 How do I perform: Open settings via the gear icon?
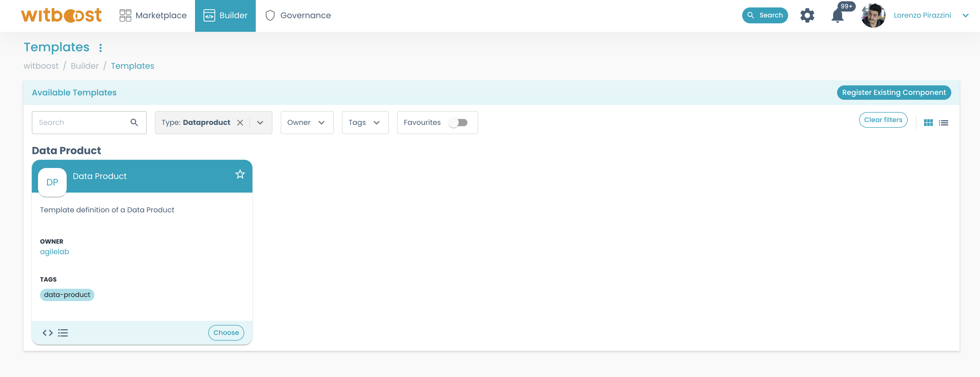point(807,15)
